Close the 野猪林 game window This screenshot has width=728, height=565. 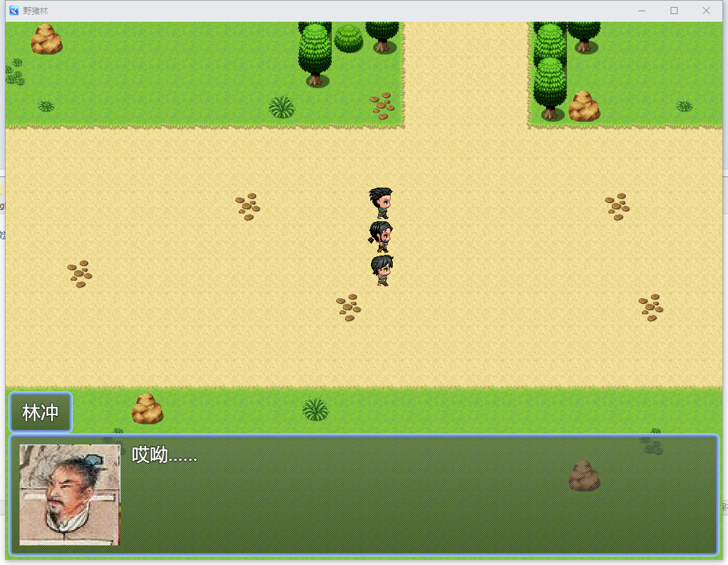click(x=706, y=11)
